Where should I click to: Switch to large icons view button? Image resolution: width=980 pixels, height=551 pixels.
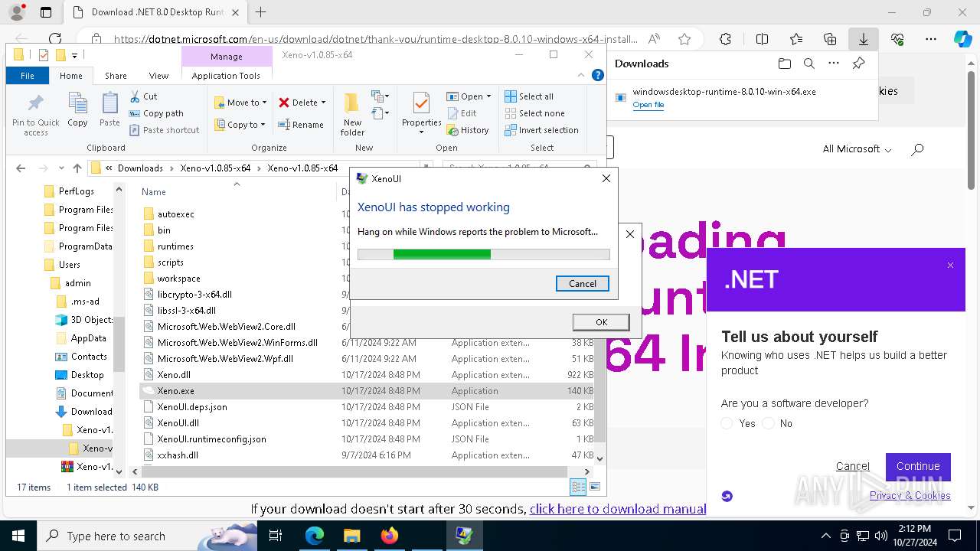point(595,487)
